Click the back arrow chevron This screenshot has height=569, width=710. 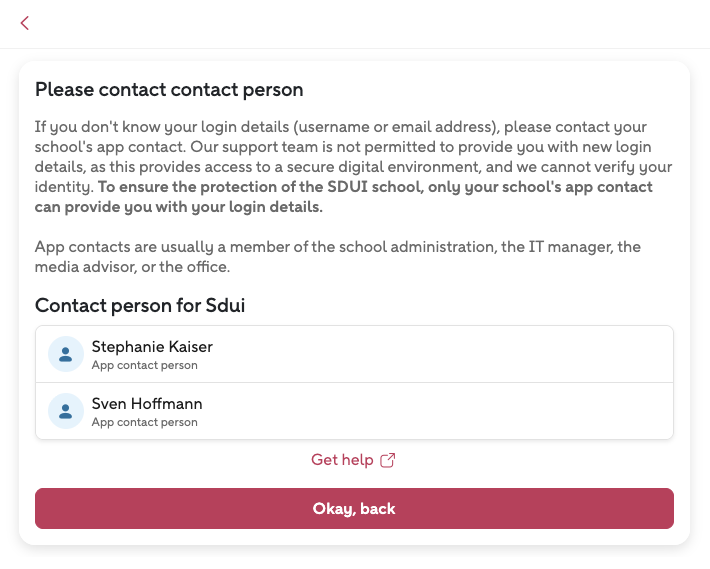tap(25, 23)
